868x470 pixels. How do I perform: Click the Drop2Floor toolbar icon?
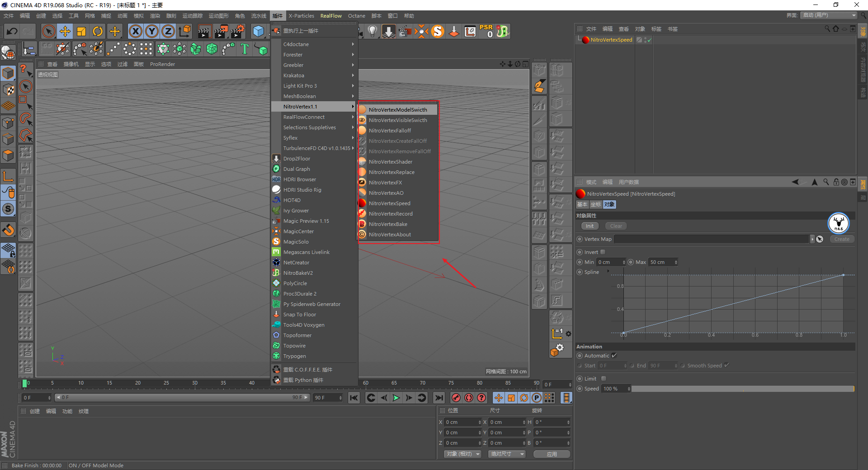[x=388, y=31]
